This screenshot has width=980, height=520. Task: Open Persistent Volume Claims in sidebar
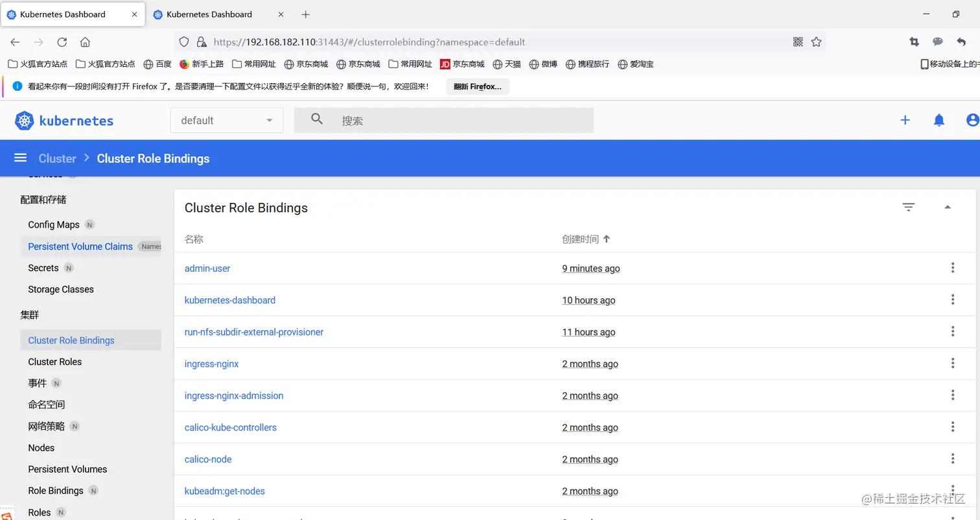(x=80, y=246)
